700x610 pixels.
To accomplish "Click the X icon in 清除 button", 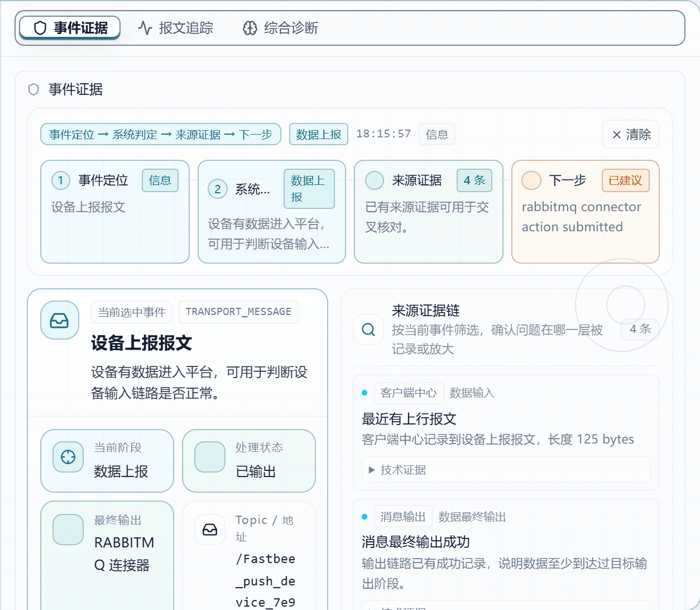I will 617,135.
